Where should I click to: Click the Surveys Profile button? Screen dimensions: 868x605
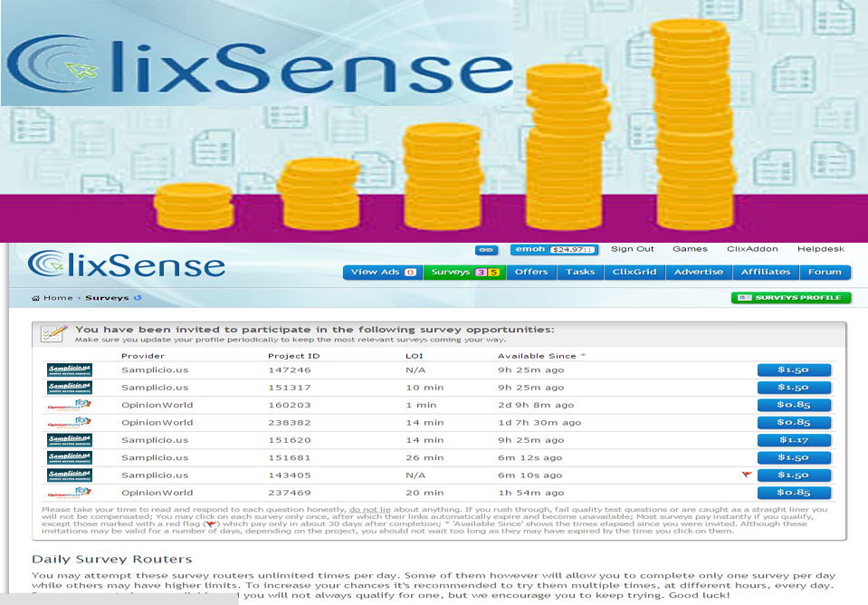[791, 297]
